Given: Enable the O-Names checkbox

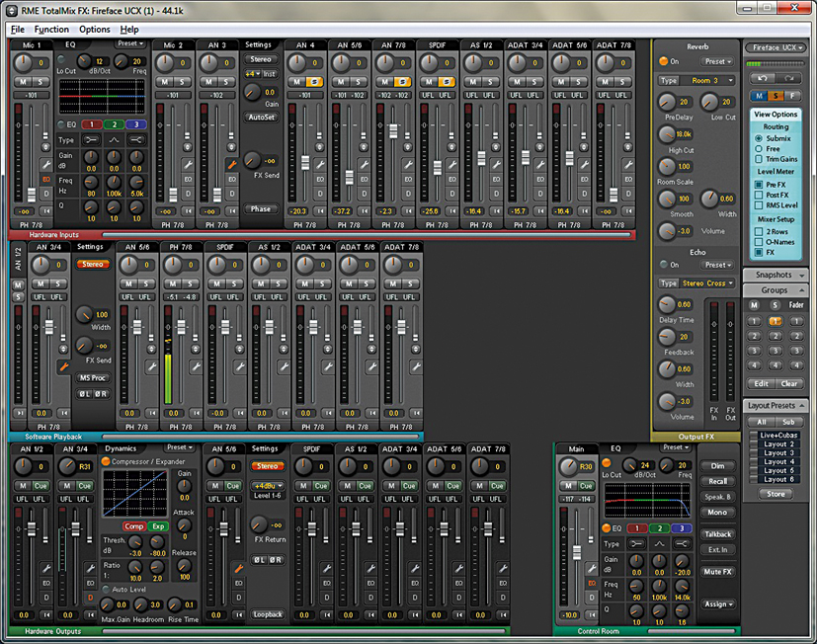Looking at the screenshot, I should [759, 242].
